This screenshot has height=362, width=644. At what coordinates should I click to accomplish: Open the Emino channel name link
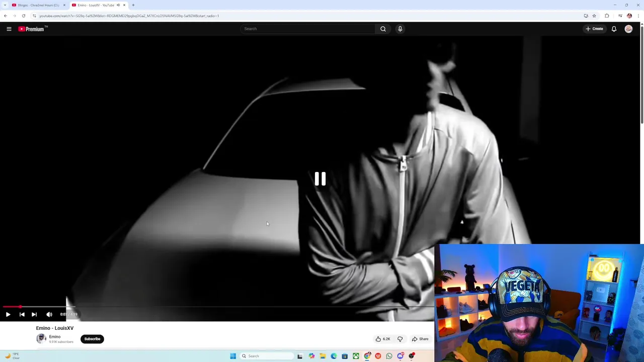point(55,336)
